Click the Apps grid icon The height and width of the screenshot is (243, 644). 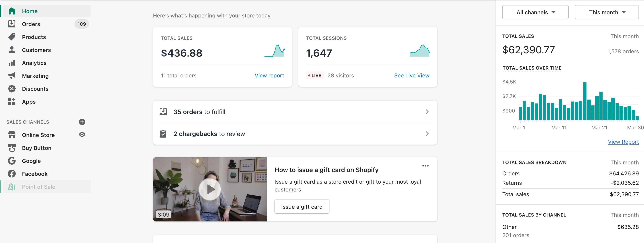(12, 102)
